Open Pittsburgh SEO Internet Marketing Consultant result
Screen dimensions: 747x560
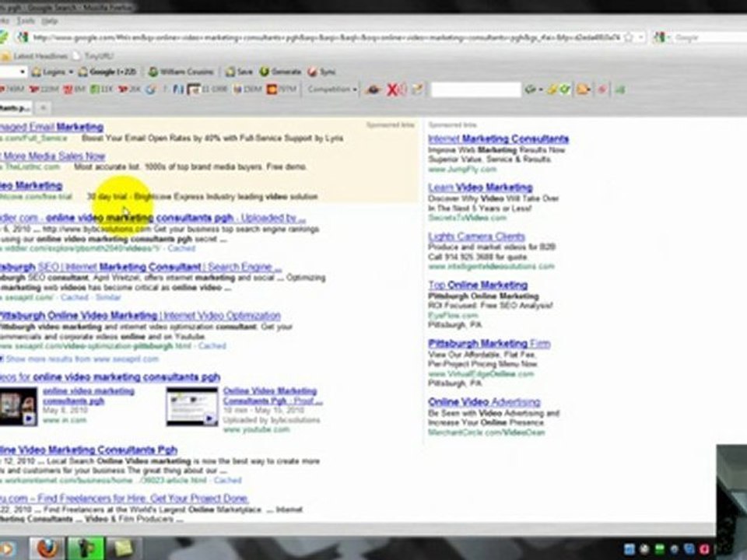(x=141, y=267)
